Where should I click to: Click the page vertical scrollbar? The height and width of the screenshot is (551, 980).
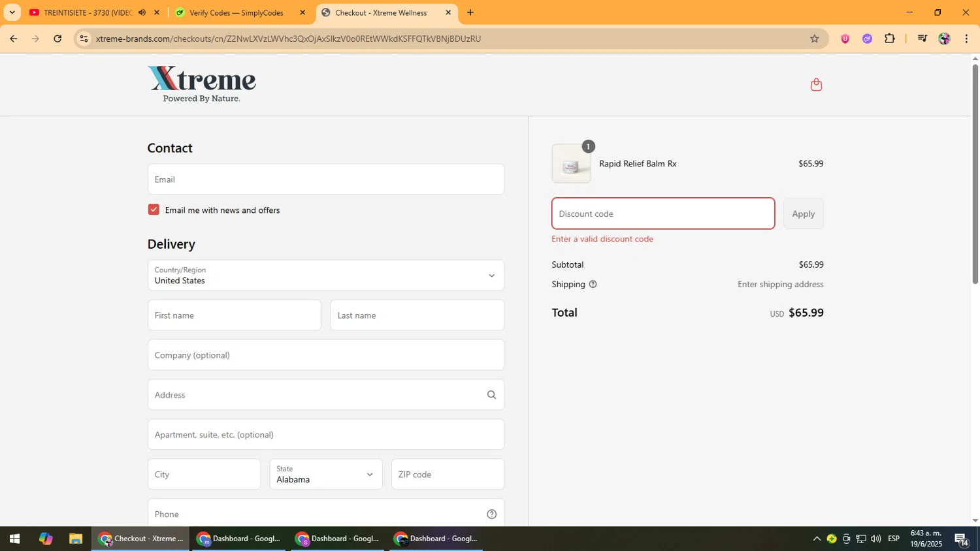click(975, 173)
